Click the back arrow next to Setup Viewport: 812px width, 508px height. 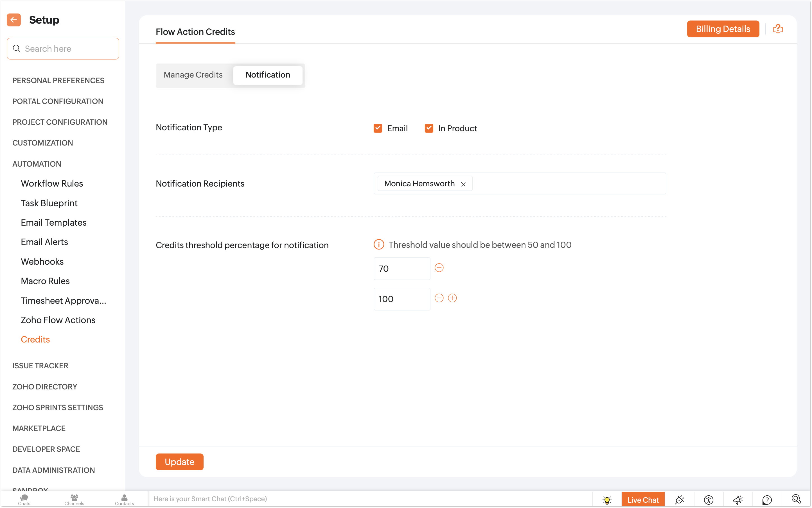pos(14,20)
